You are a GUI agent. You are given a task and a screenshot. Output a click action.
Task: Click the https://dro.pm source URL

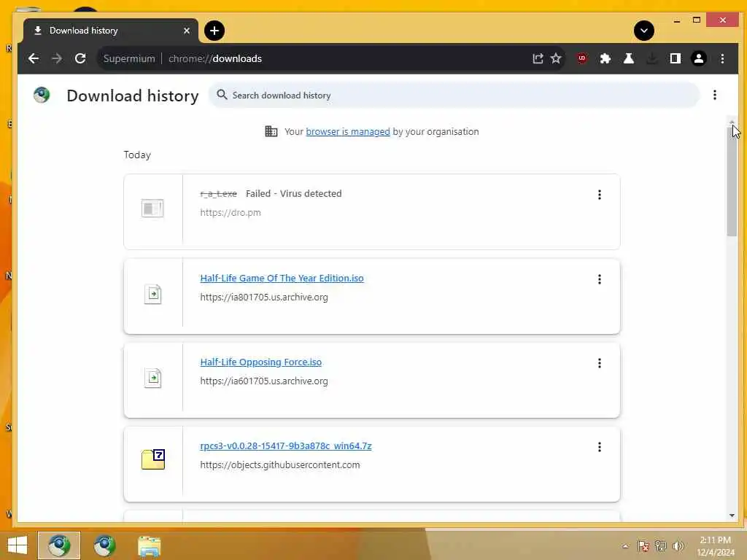(231, 212)
